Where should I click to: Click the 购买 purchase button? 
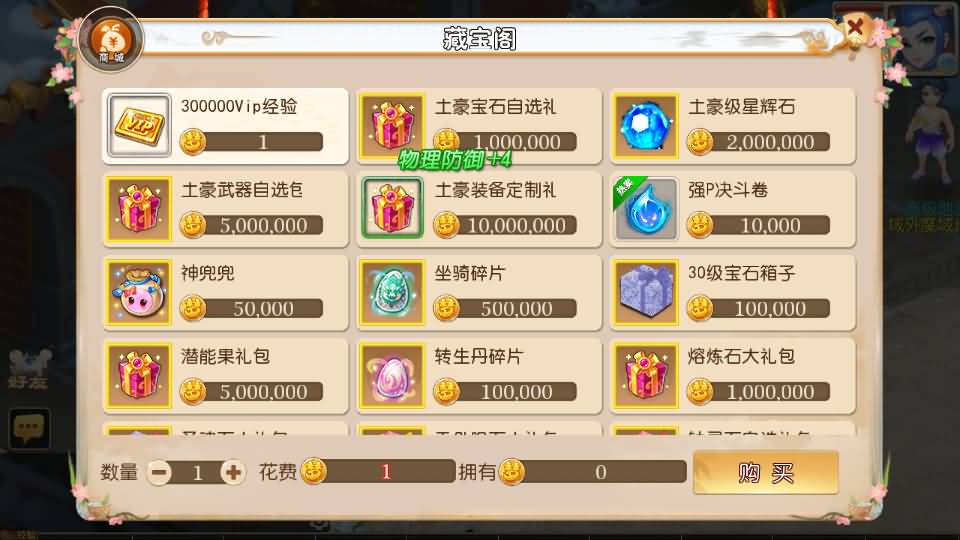click(766, 472)
